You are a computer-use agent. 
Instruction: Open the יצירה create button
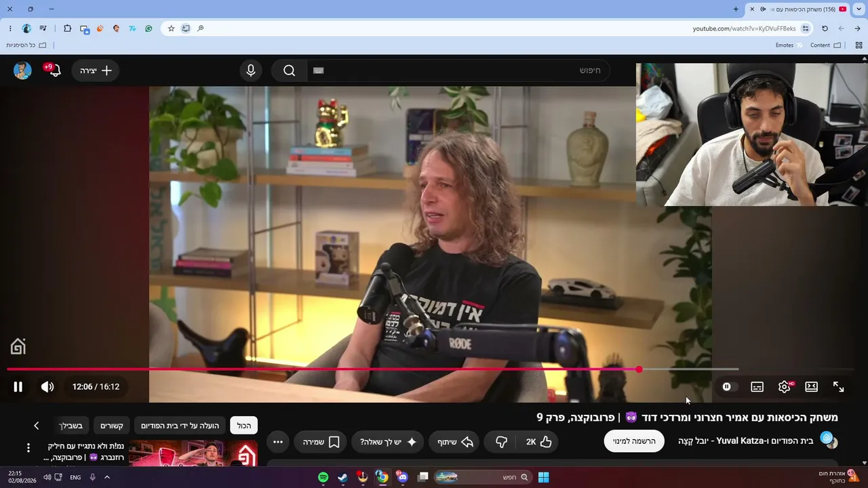click(x=96, y=70)
